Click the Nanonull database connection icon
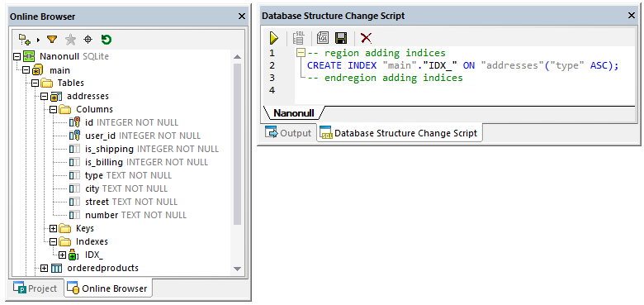The width and height of the screenshot is (644, 305). click(29, 57)
